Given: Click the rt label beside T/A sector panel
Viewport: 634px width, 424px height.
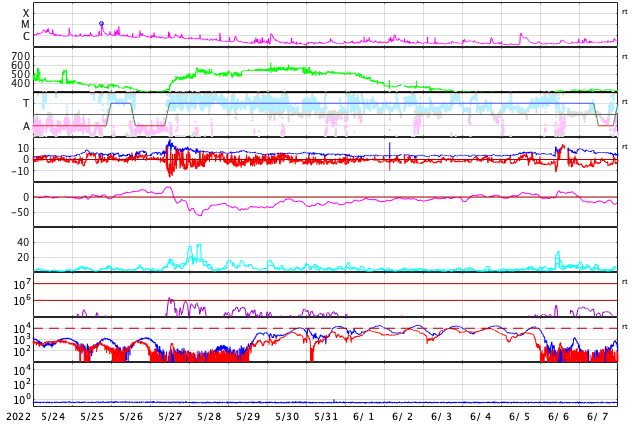Looking at the screenshot, I should coord(625,102).
